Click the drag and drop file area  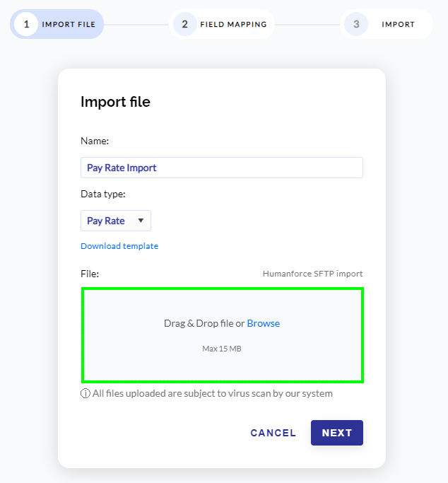coord(223,335)
